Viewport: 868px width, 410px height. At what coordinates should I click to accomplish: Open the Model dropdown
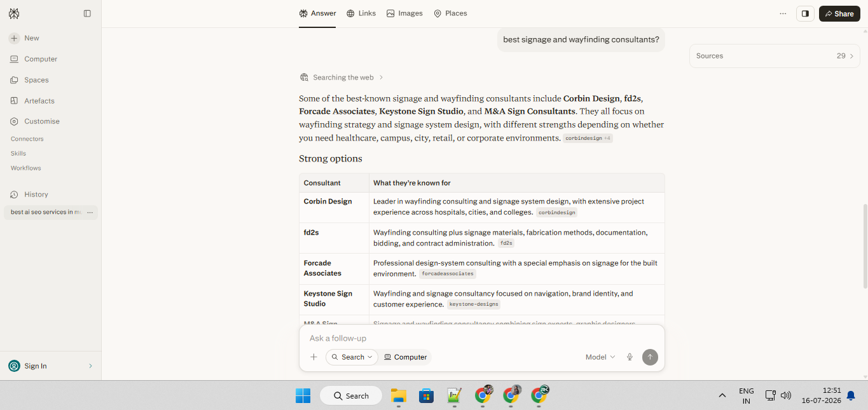(600, 357)
